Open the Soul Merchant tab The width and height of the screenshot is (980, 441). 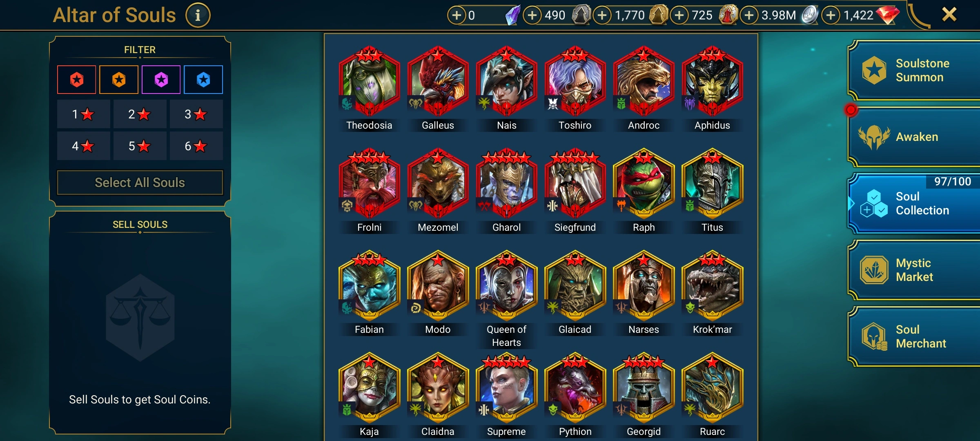click(915, 336)
